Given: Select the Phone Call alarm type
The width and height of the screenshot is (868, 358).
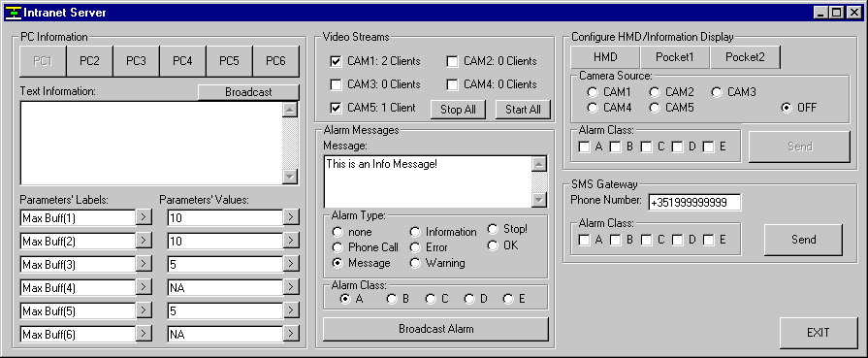Looking at the screenshot, I should coord(338,247).
